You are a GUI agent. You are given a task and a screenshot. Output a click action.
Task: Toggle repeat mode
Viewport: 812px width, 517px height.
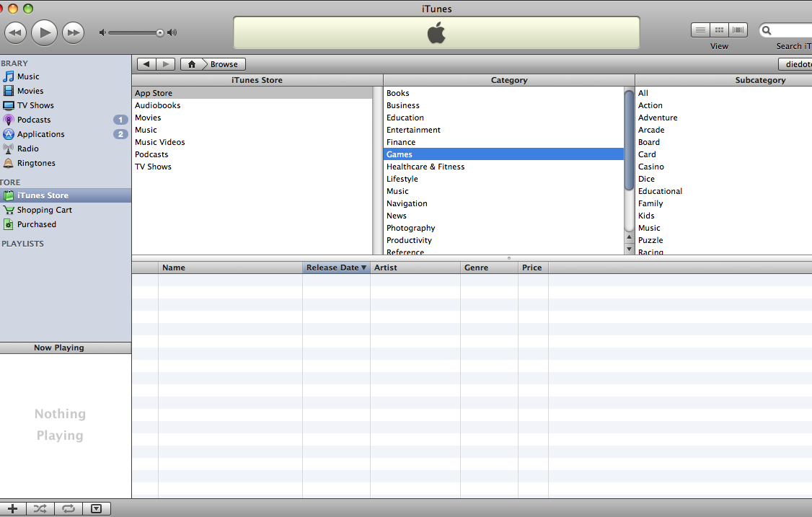69,509
